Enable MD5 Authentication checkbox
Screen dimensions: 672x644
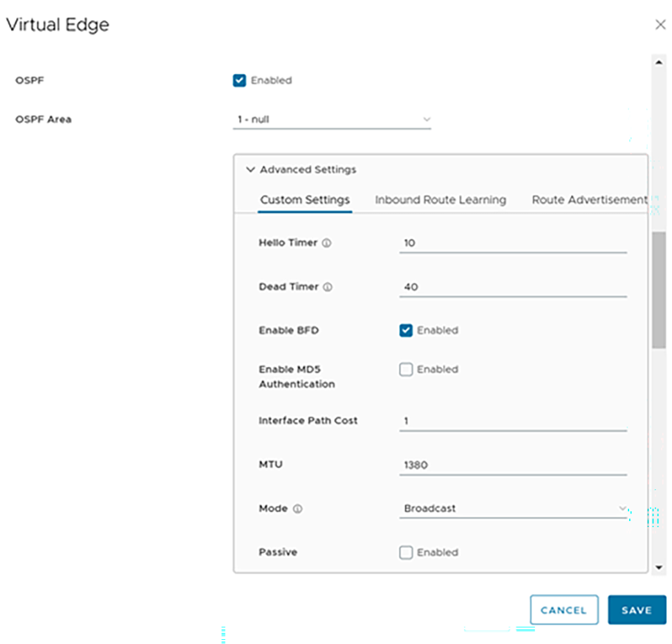point(406,370)
